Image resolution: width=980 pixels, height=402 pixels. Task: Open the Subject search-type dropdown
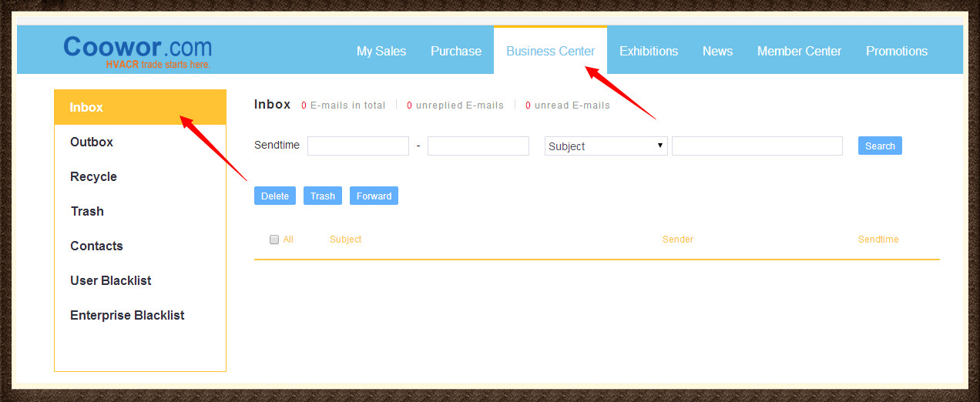(x=606, y=146)
